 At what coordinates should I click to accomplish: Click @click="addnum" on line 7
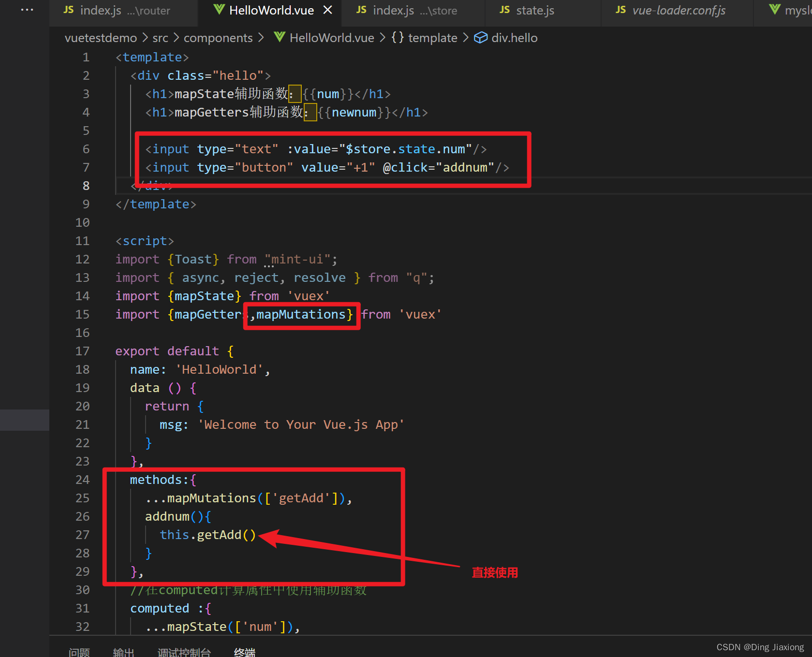point(439,168)
